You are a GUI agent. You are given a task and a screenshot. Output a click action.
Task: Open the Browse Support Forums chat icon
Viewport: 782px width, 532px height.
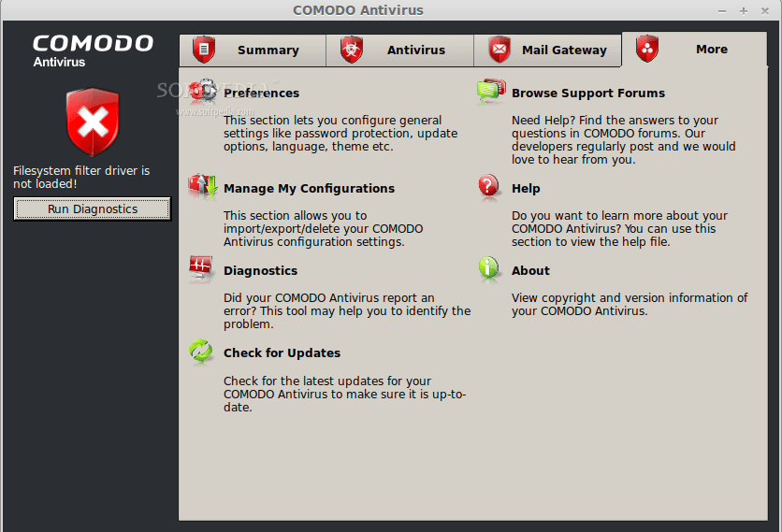click(491, 92)
